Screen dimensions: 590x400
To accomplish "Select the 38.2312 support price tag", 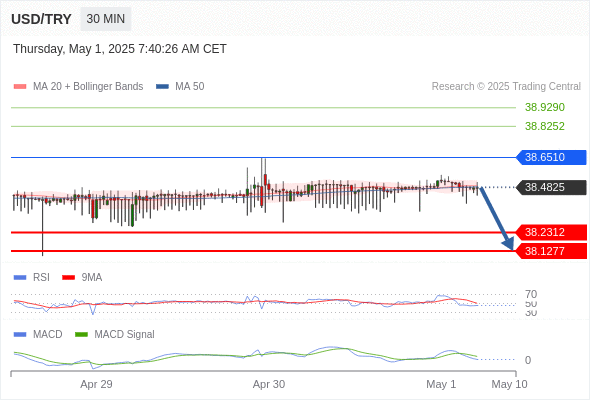I will (551, 232).
